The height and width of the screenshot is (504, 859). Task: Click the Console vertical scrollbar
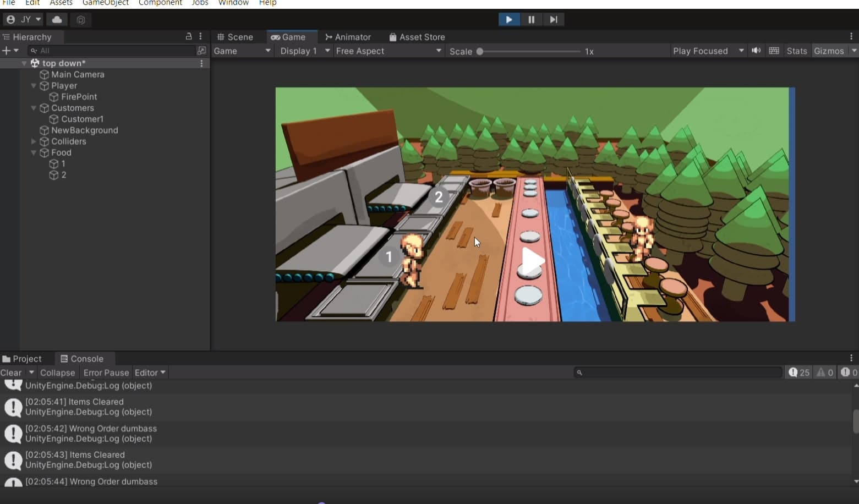click(856, 422)
